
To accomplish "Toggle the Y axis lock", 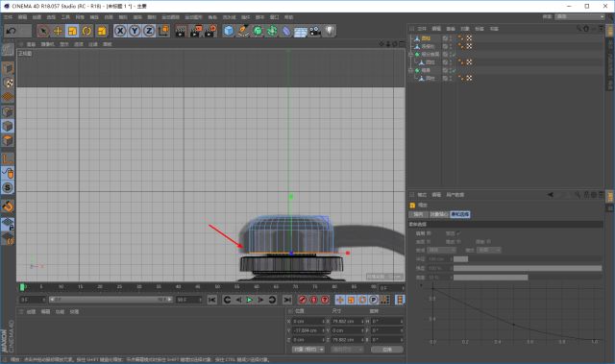I will tap(135, 31).
